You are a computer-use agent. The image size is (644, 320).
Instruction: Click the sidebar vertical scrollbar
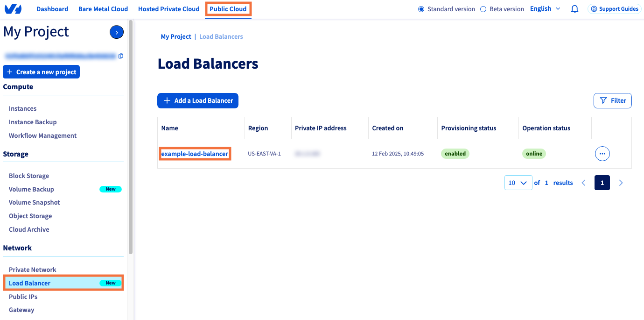tap(131, 137)
